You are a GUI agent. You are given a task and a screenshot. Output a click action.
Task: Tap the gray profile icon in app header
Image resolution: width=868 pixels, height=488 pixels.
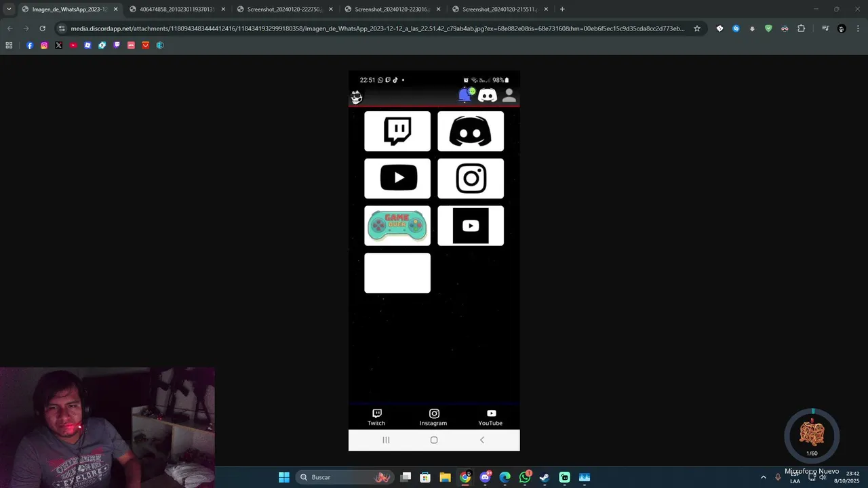509,96
